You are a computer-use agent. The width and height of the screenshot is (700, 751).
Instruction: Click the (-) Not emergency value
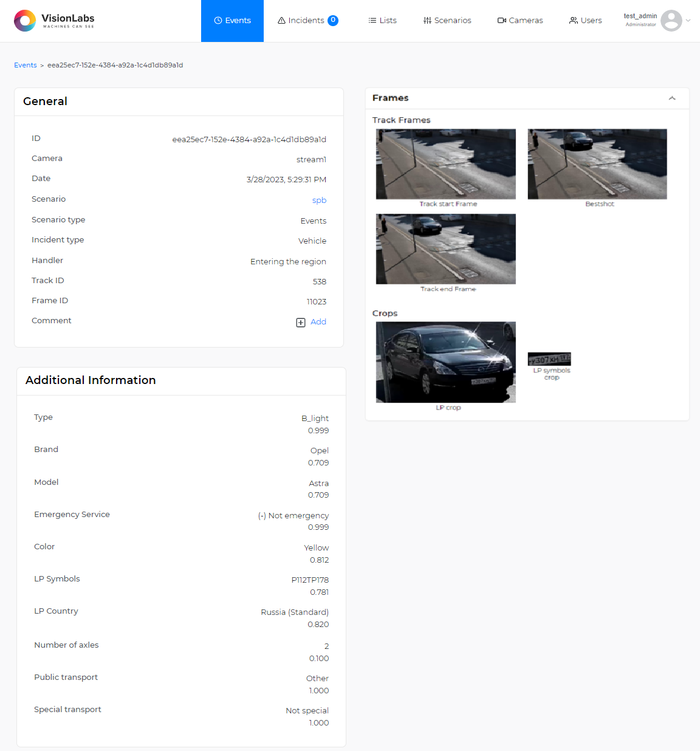coord(293,516)
